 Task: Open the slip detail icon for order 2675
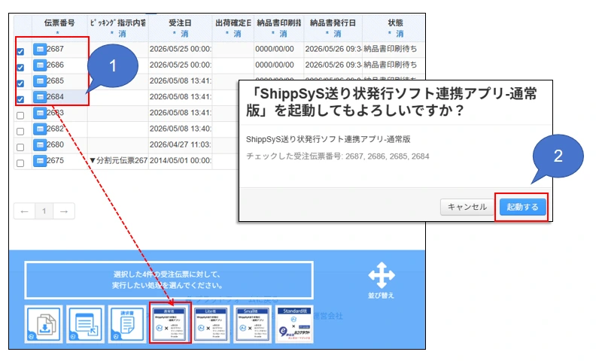[x=40, y=161]
